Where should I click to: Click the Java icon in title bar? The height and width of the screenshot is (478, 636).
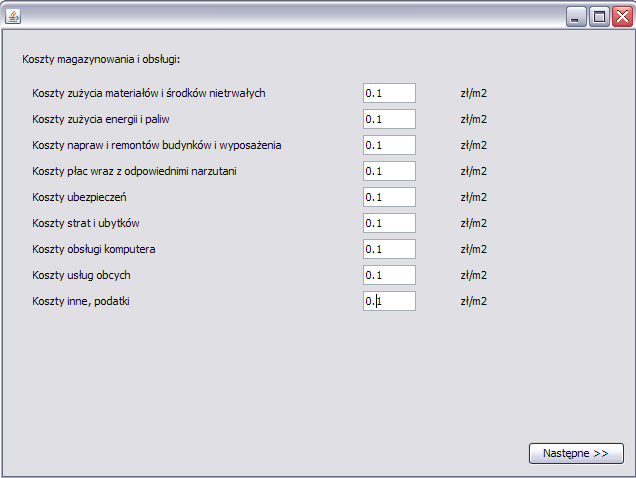pos(13,17)
